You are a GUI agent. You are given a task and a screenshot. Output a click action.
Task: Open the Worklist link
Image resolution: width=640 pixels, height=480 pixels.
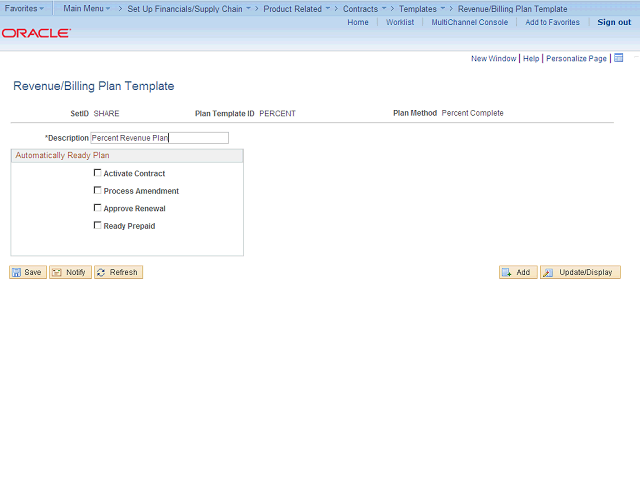pos(400,22)
